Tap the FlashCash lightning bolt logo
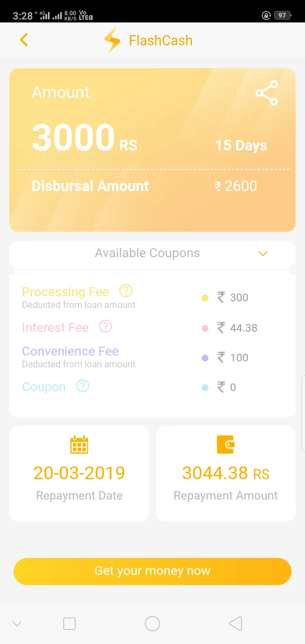This screenshot has height=644, width=305. coord(113,40)
